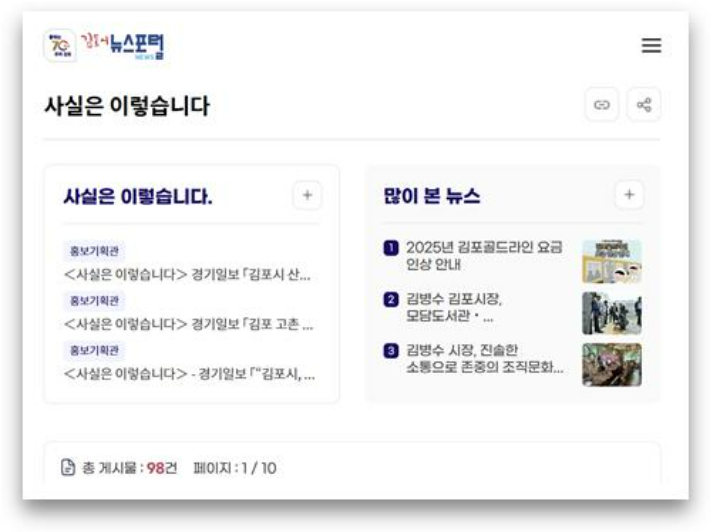Open news 2025년 김포골드라인 요금 인상 안내
The image size is (710, 532).
(x=484, y=256)
